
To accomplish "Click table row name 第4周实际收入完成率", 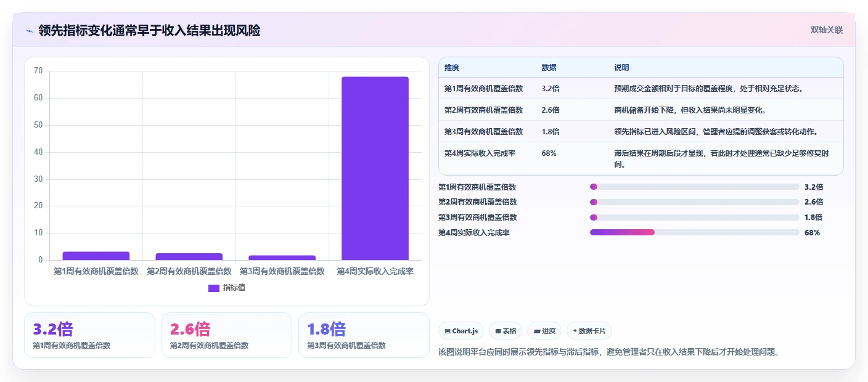I will click(x=480, y=153).
